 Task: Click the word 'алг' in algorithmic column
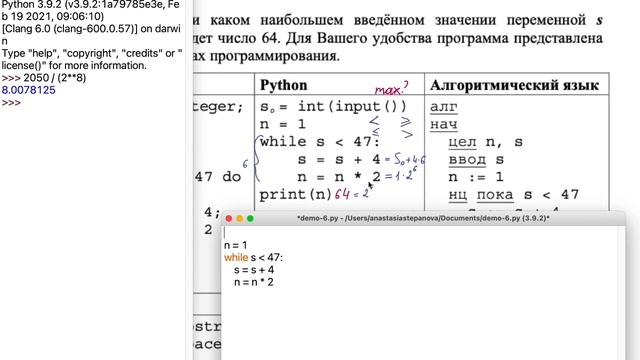(444, 107)
